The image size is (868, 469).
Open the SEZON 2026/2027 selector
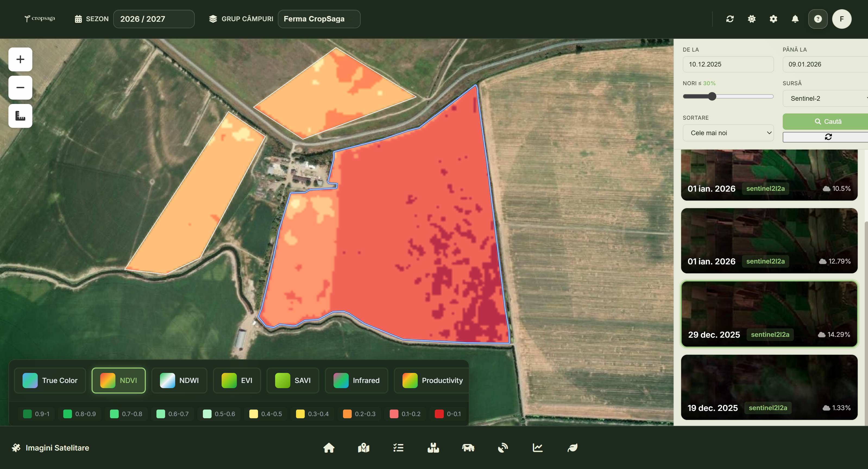pos(154,19)
